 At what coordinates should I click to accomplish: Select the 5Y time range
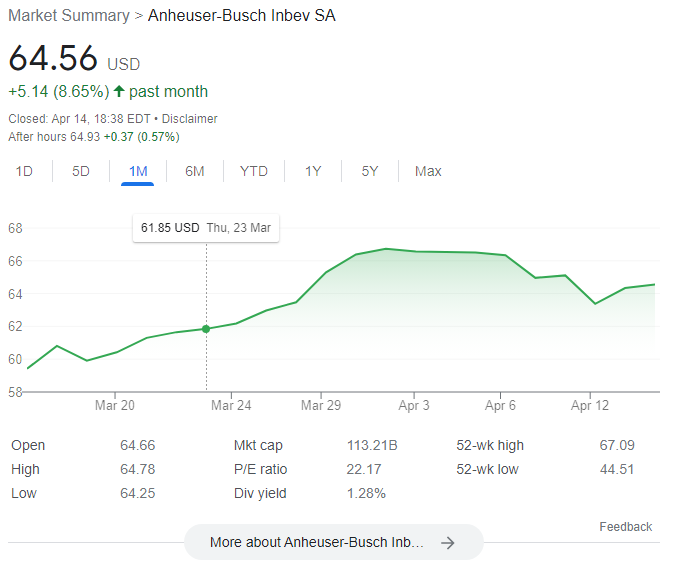coord(370,171)
